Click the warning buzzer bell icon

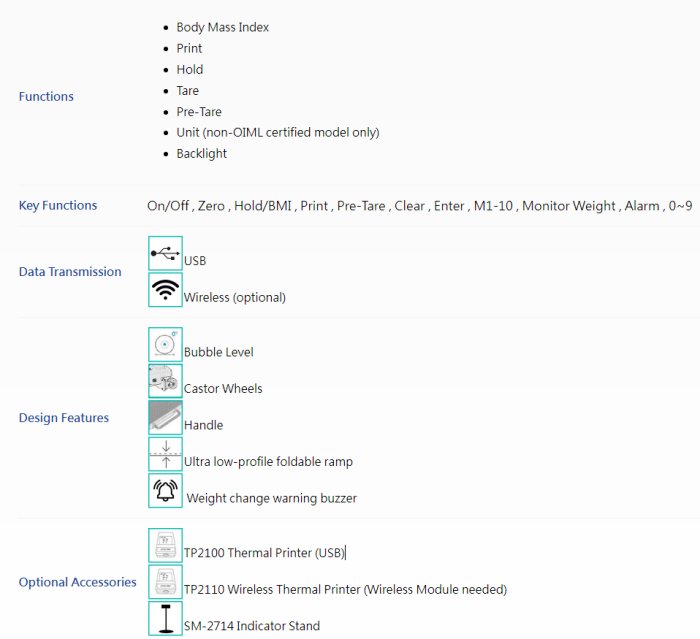click(165, 491)
